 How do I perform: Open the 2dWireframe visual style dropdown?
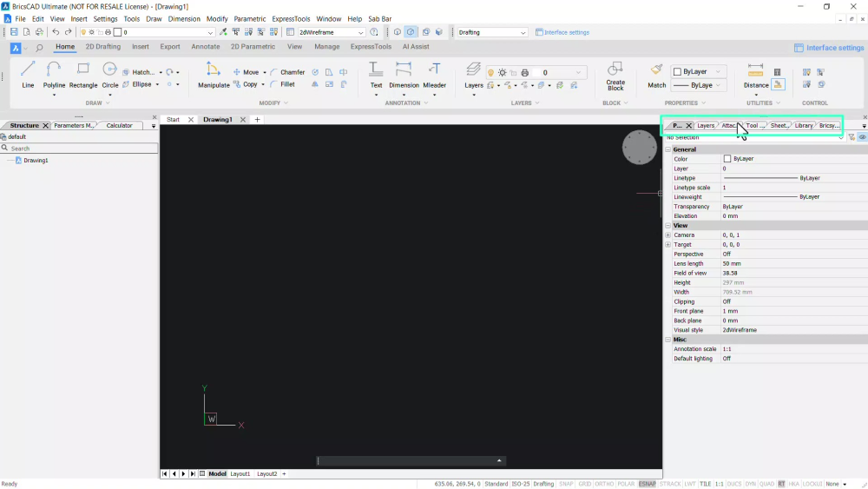pyautogui.click(x=331, y=32)
